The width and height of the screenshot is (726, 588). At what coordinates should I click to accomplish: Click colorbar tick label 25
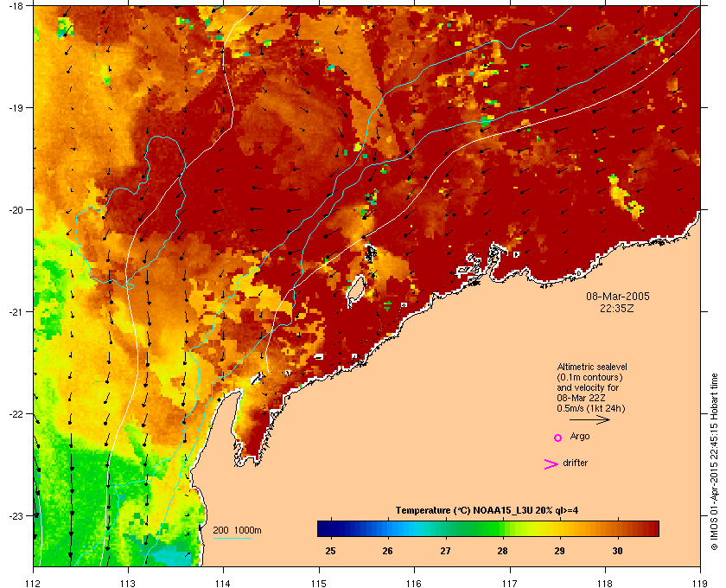pos(330,551)
